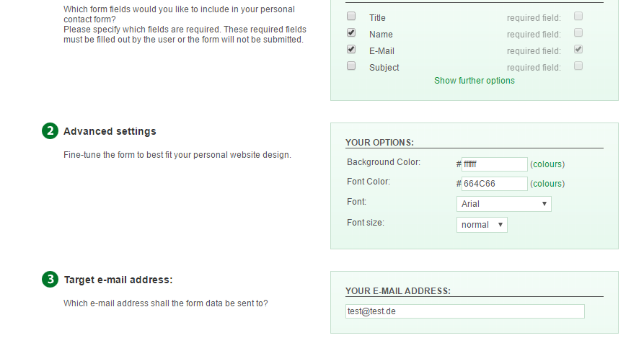Open colours link for Font Color
644x338 pixels.
(x=547, y=184)
